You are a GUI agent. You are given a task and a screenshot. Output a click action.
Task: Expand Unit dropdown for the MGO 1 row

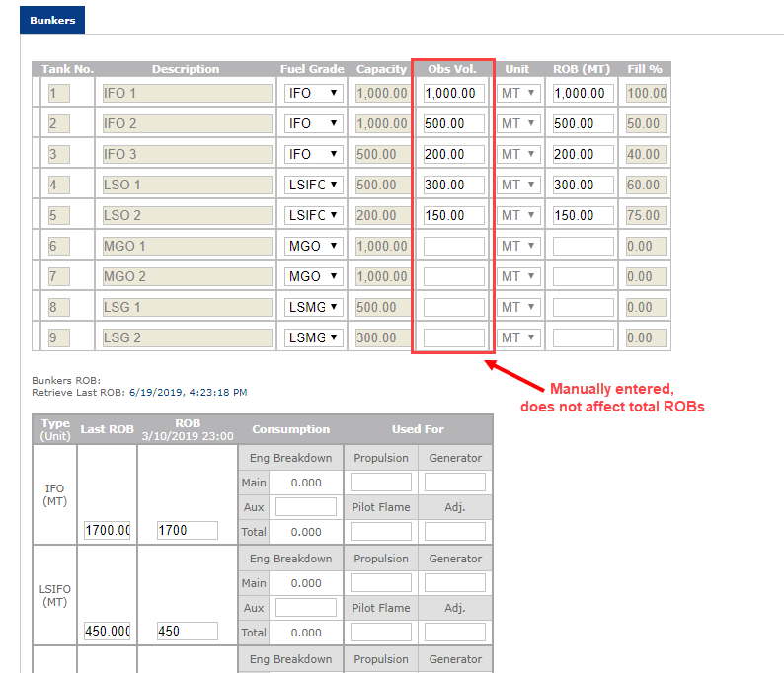point(518,246)
